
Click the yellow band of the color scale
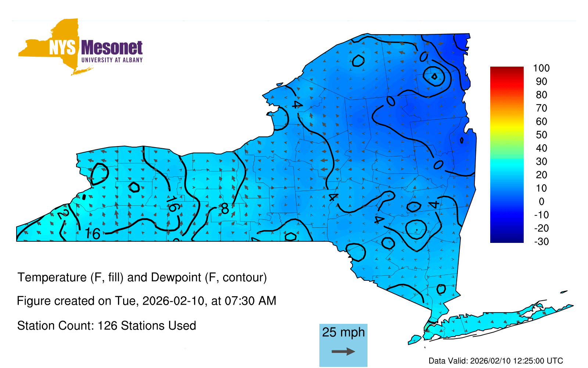pos(506,129)
